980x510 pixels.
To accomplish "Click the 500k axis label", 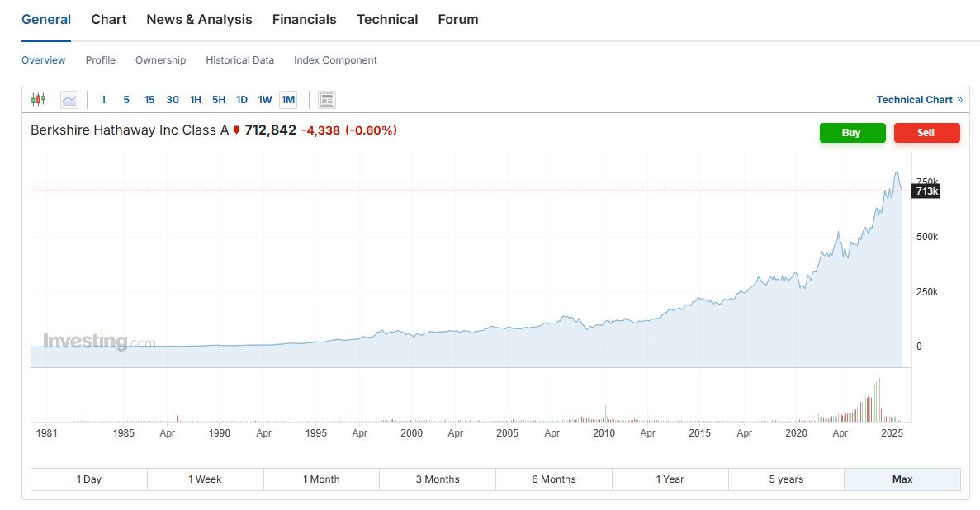I will [x=927, y=237].
